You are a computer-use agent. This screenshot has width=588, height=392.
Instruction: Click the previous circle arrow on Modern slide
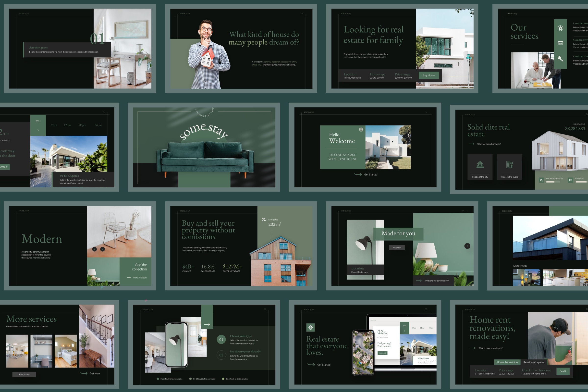(x=95, y=249)
